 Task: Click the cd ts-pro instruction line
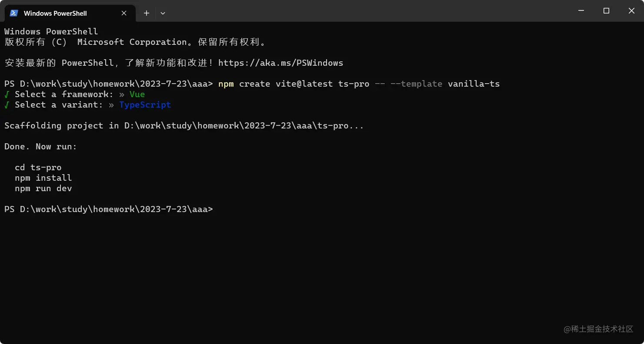[38, 167]
